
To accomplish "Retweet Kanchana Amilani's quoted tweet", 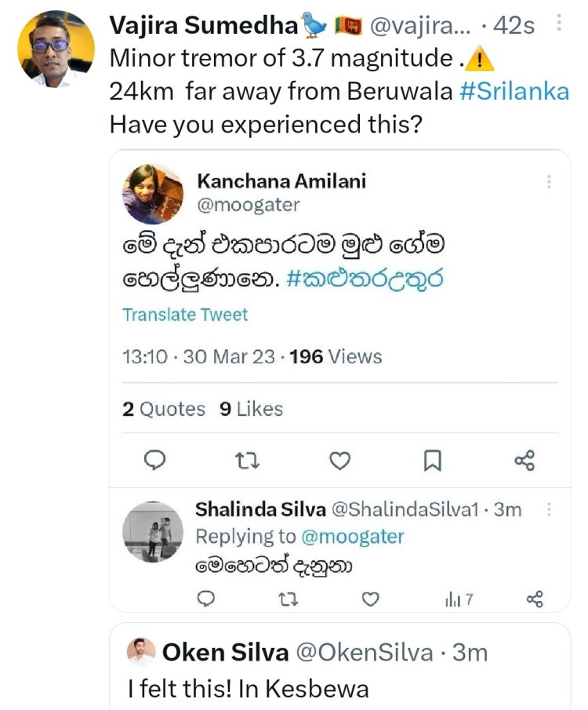I will [248, 461].
